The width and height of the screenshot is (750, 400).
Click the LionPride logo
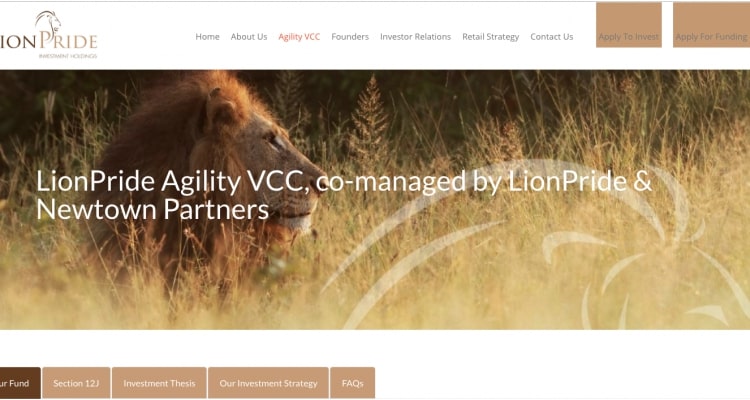48,35
